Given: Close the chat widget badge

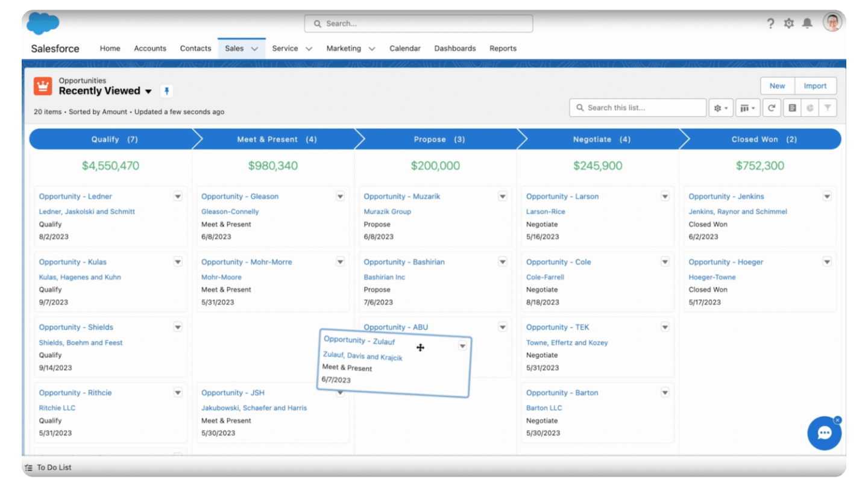Looking at the screenshot, I should pos(837,420).
